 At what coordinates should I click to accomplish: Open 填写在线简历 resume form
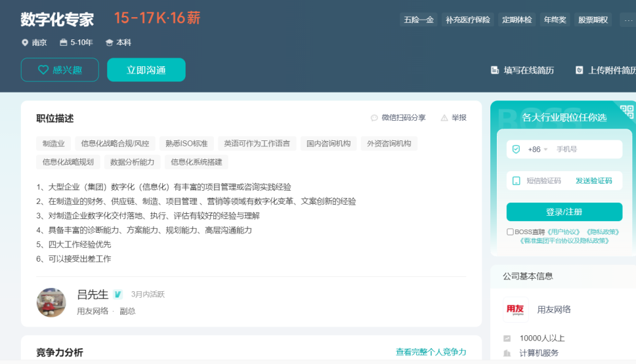tap(522, 70)
